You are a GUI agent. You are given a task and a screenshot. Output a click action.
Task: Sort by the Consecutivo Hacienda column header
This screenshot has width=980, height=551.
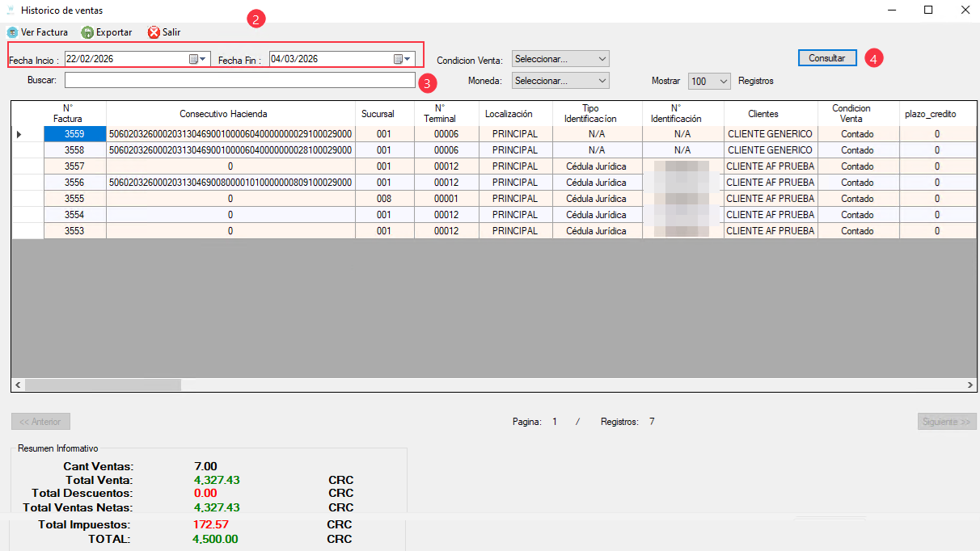pos(223,114)
